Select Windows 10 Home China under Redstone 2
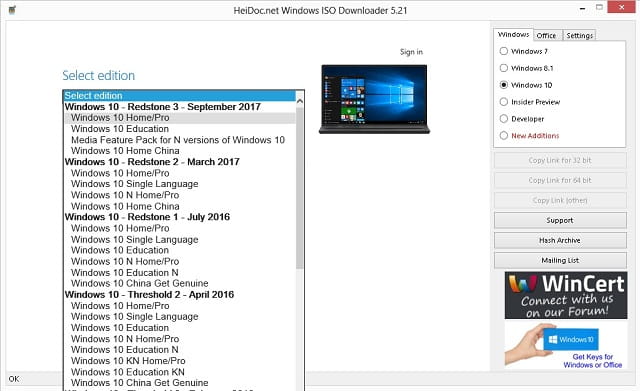Image resolution: width=640 pixels, height=391 pixels. 180,206
